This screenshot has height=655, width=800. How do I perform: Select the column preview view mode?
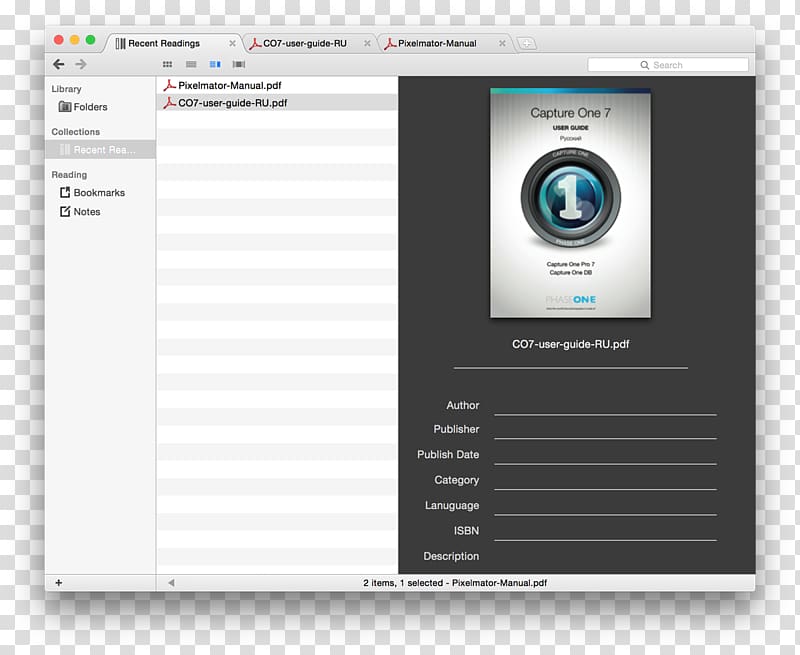[215, 64]
